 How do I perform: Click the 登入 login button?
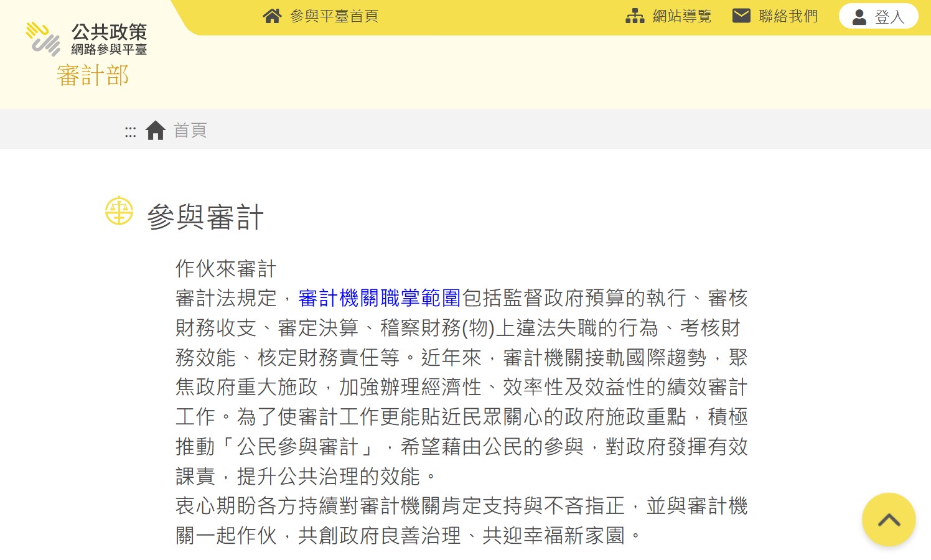878,16
